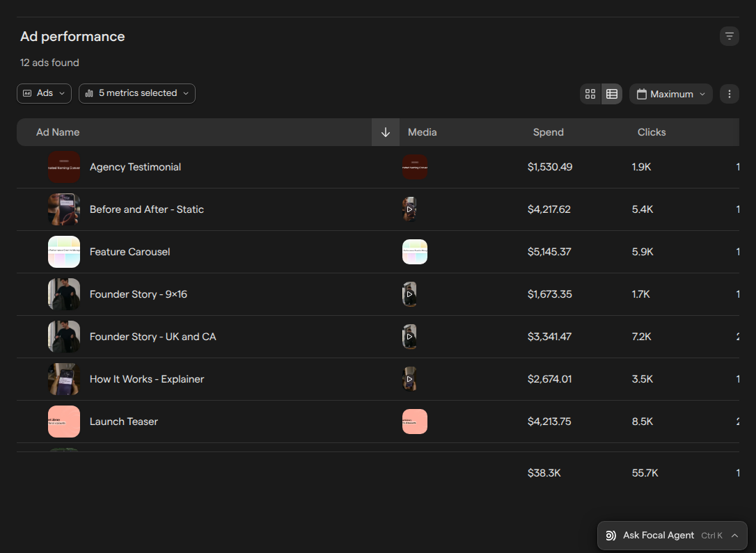Viewport: 756px width, 553px height.
Task: Click the 12 ads found count
Action: (49, 63)
